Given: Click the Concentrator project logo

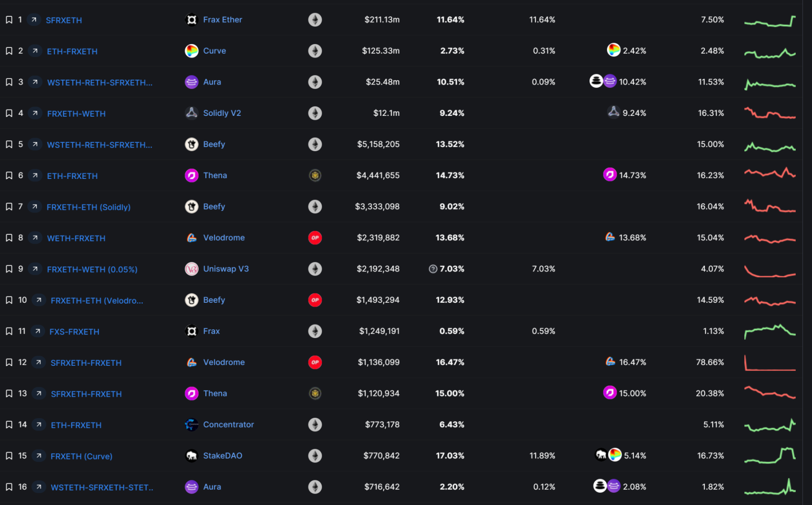Looking at the screenshot, I should tap(191, 424).
